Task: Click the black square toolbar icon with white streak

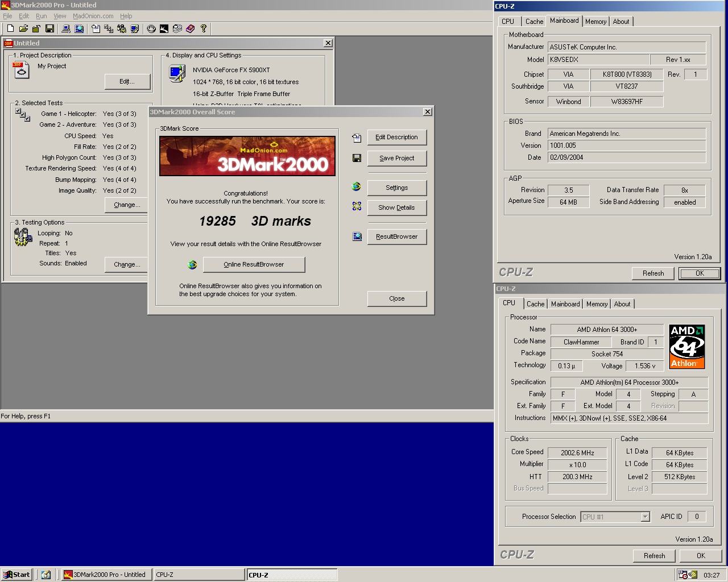Action: point(164,28)
